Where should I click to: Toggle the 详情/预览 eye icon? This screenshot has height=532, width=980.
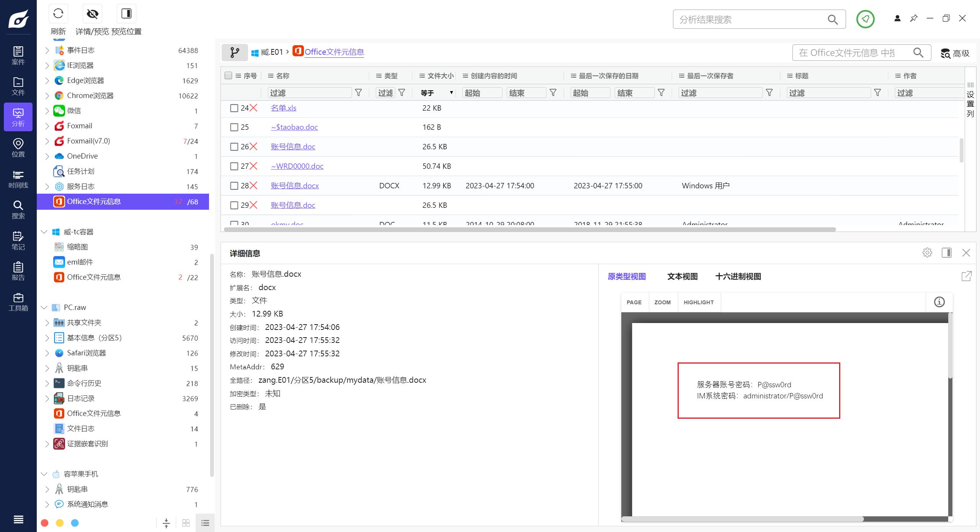(x=92, y=14)
